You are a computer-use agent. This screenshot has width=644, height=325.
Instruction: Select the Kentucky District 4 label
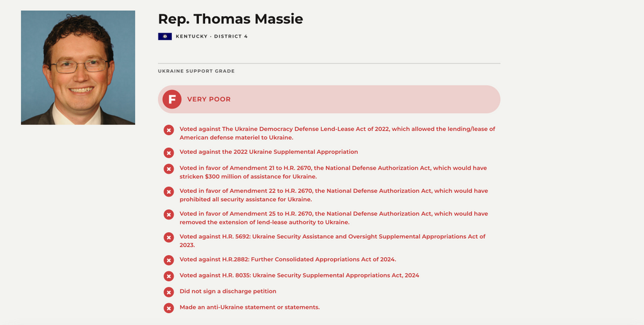[211, 36]
